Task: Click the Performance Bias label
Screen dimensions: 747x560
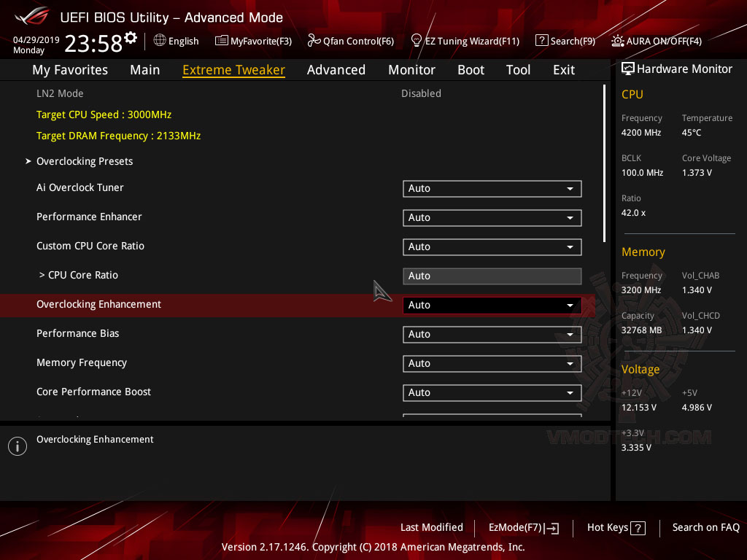Action: tap(77, 333)
